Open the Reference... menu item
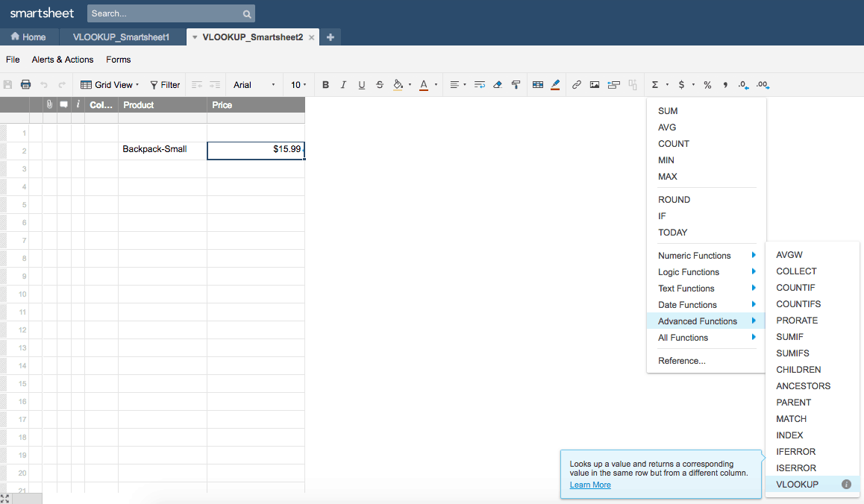 tap(682, 361)
